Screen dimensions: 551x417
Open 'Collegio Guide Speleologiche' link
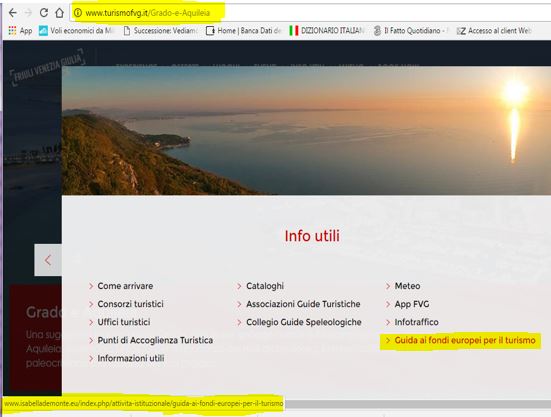[304, 322]
